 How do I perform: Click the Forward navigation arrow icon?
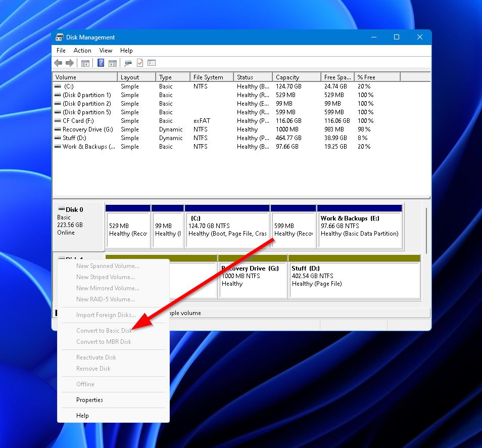[69, 63]
